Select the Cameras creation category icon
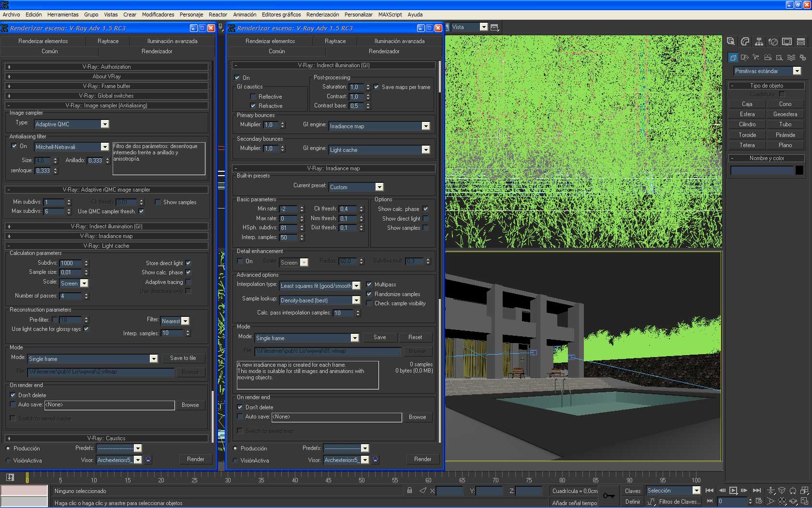Screen dimensions: 812x508 (x=768, y=58)
